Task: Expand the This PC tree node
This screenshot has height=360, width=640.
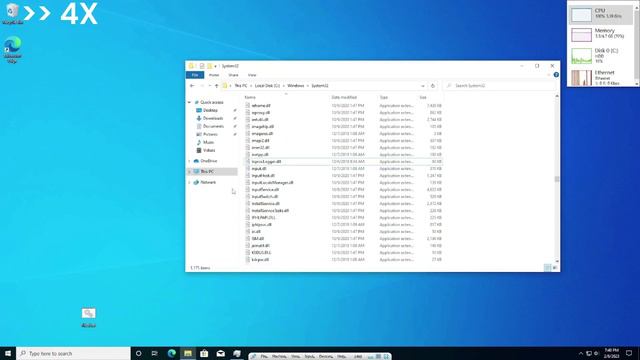Action: pyautogui.click(x=189, y=172)
